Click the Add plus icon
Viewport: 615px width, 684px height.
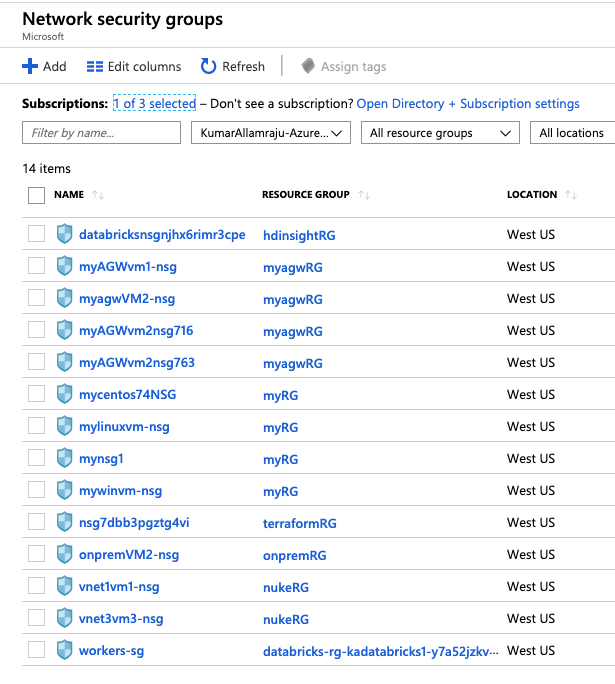[x=30, y=66]
